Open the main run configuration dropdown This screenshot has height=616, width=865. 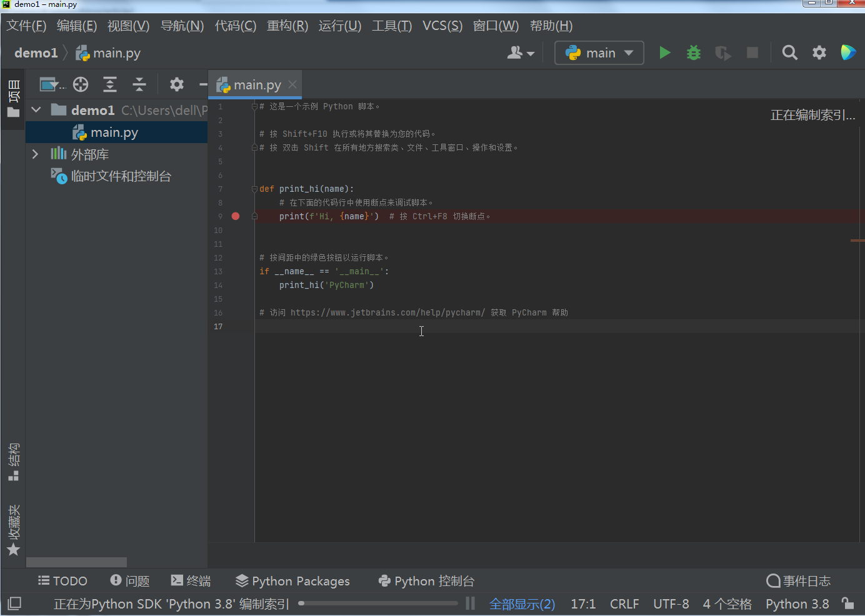(599, 53)
